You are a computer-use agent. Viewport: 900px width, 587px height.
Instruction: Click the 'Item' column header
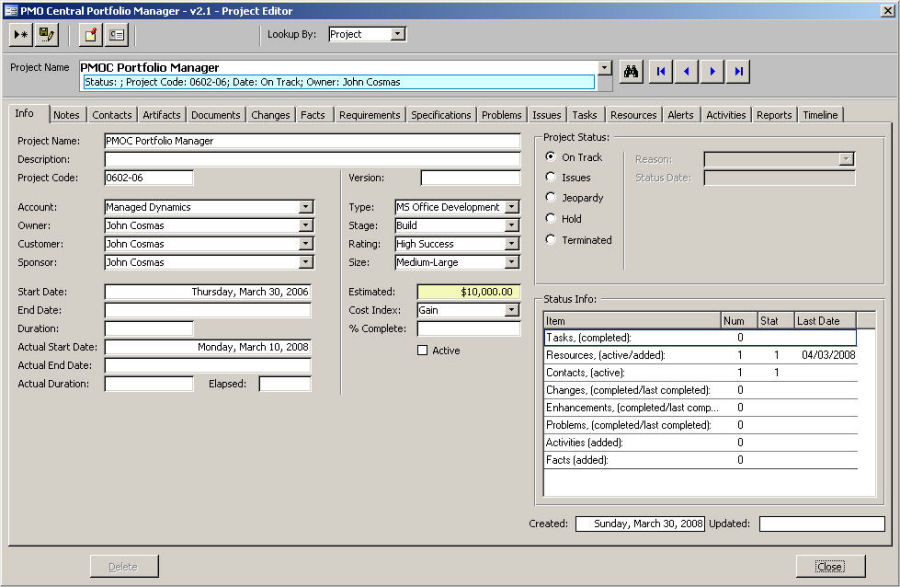coord(633,321)
